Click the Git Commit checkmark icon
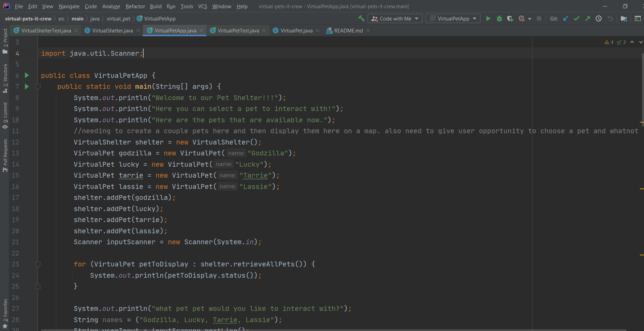 pyautogui.click(x=576, y=18)
